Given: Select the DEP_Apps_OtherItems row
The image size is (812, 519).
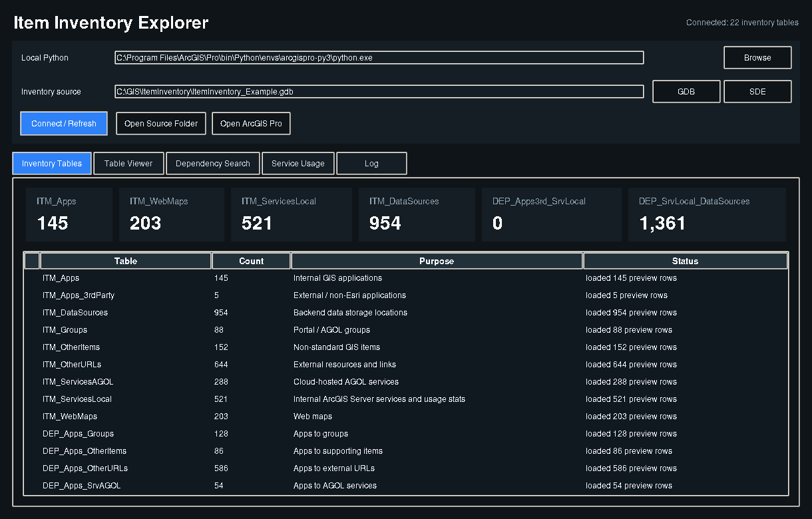Looking at the screenshot, I should (406, 451).
